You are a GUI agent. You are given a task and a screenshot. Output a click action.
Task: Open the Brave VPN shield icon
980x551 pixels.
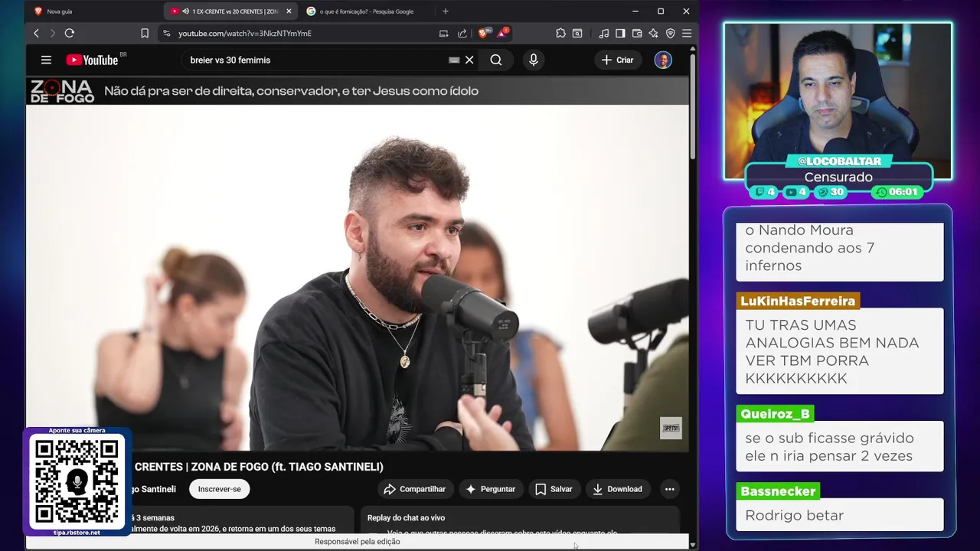670,33
